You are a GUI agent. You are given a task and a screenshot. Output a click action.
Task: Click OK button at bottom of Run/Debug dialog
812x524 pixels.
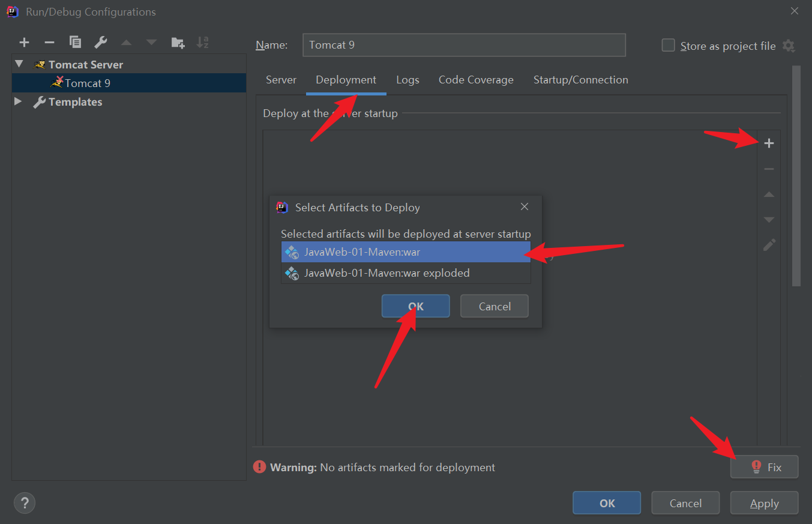[x=607, y=503]
